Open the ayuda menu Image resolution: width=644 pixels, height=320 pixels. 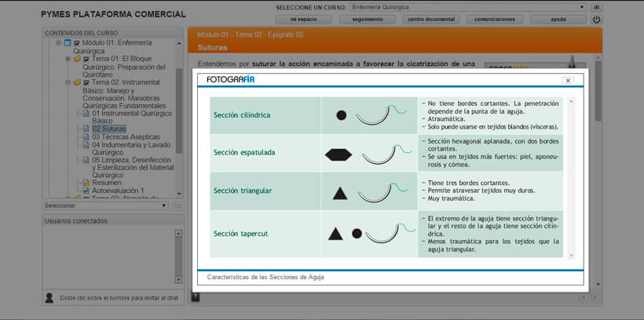tap(558, 20)
